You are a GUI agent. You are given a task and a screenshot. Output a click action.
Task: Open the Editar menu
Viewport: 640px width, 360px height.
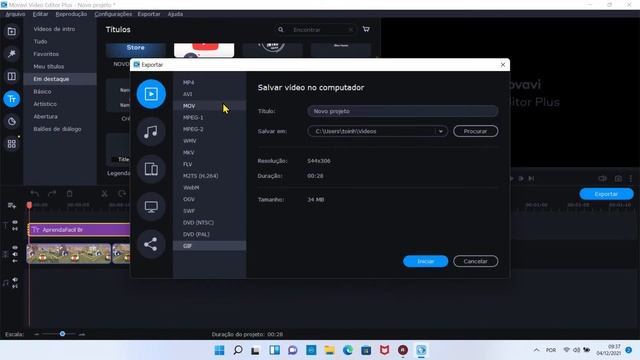click(x=40, y=14)
